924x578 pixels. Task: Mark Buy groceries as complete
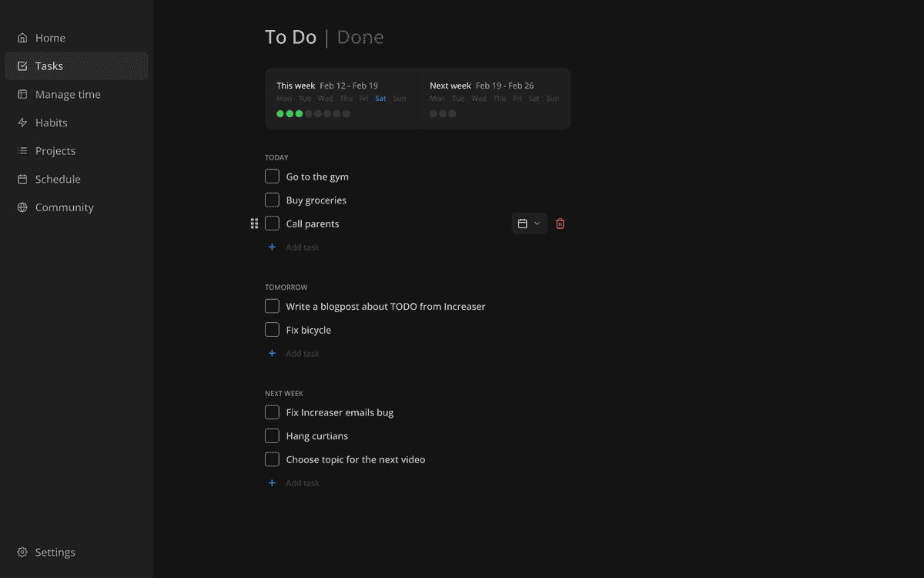coord(272,200)
